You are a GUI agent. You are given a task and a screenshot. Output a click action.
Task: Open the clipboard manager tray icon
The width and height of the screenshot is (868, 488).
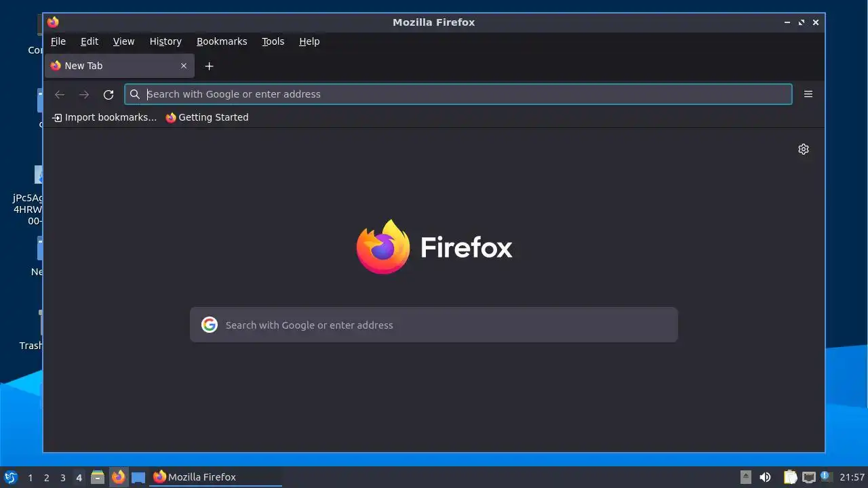790,477
